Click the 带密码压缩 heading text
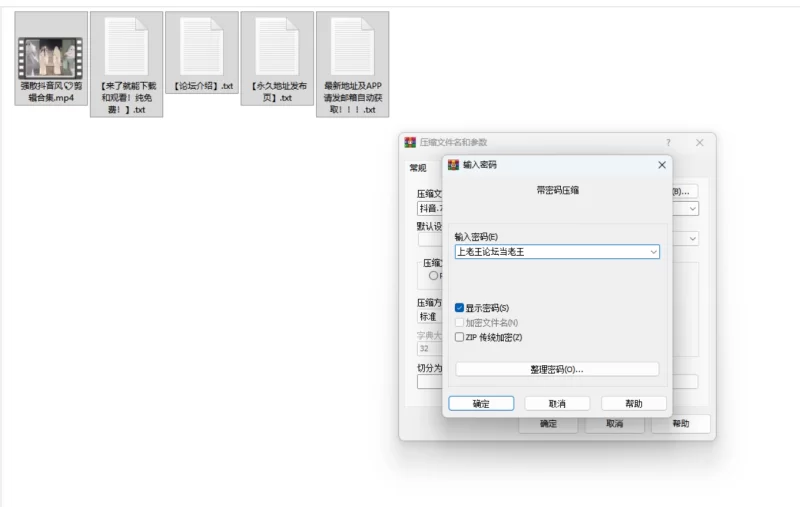The image size is (800, 507). pos(557,190)
